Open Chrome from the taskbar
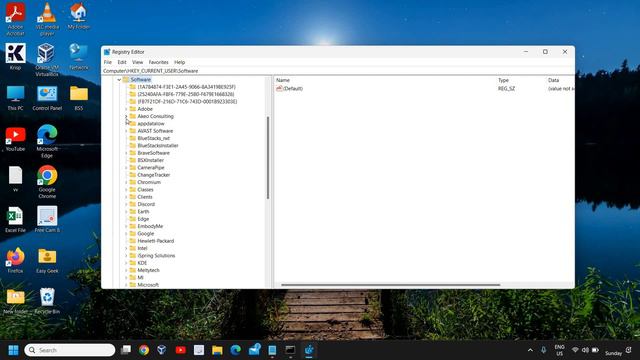Image resolution: width=640 pixels, height=360 pixels. point(144,350)
